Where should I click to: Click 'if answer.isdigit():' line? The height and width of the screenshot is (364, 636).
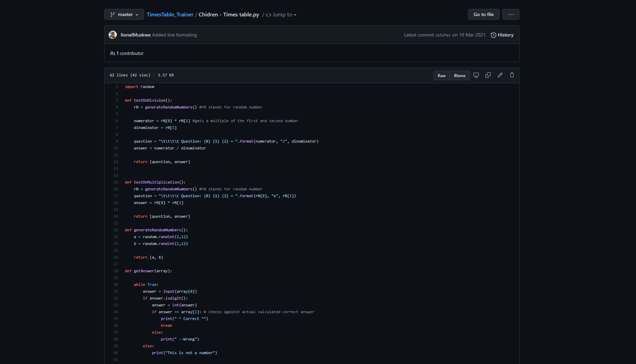point(165,298)
